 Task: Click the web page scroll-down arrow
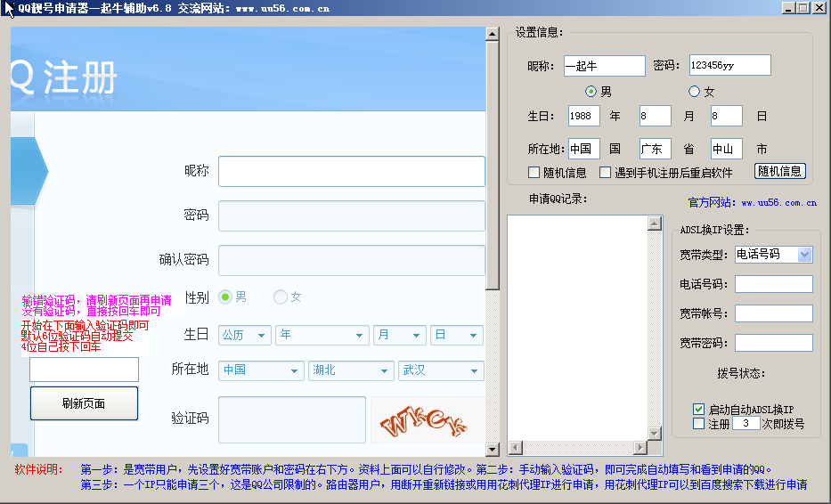493,450
